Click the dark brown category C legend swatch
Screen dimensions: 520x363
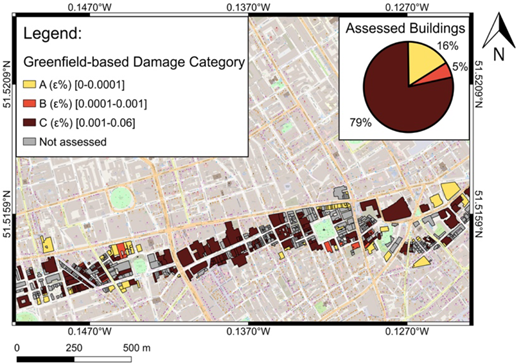pyautogui.click(x=29, y=123)
